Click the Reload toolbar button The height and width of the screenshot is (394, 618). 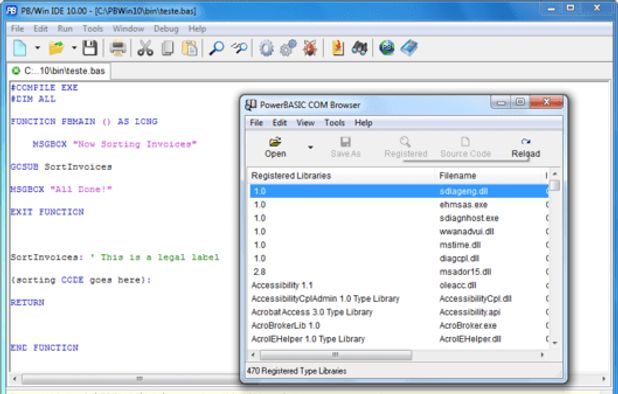point(525,147)
